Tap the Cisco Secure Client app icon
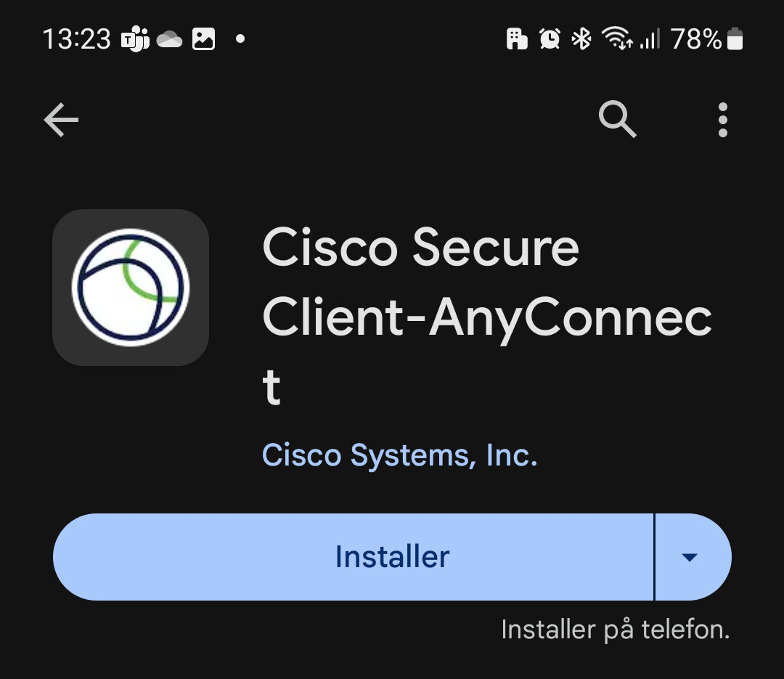Screen dimensions: 784x679 pyautogui.click(x=131, y=287)
